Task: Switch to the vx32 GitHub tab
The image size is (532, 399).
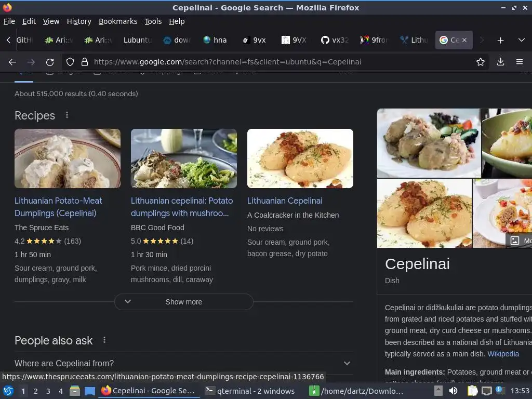Action: 335,40
